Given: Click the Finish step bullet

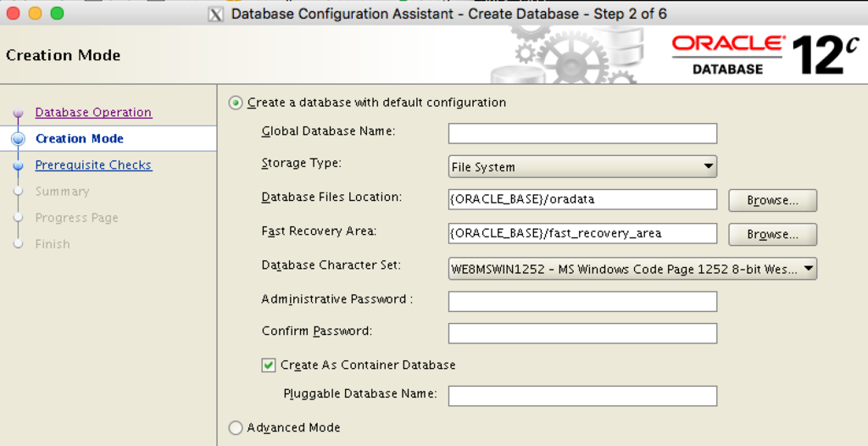Looking at the screenshot, I should point(19,245).
